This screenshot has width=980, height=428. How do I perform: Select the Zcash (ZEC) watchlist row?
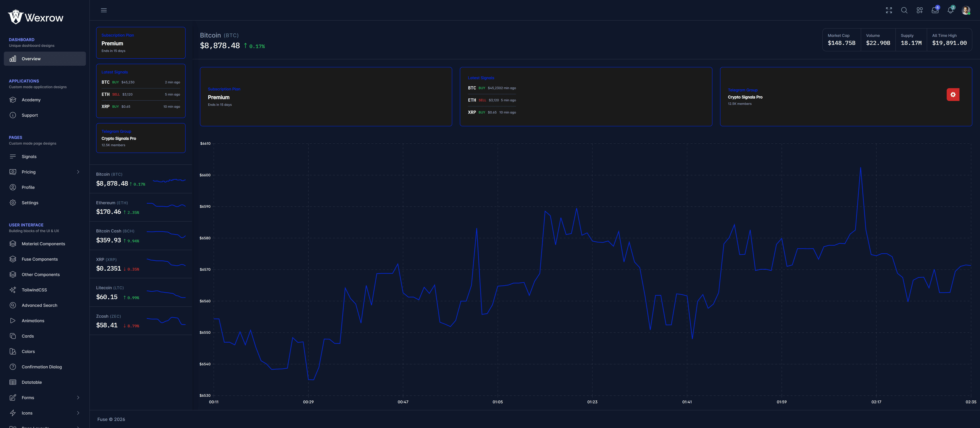(141, 321)
